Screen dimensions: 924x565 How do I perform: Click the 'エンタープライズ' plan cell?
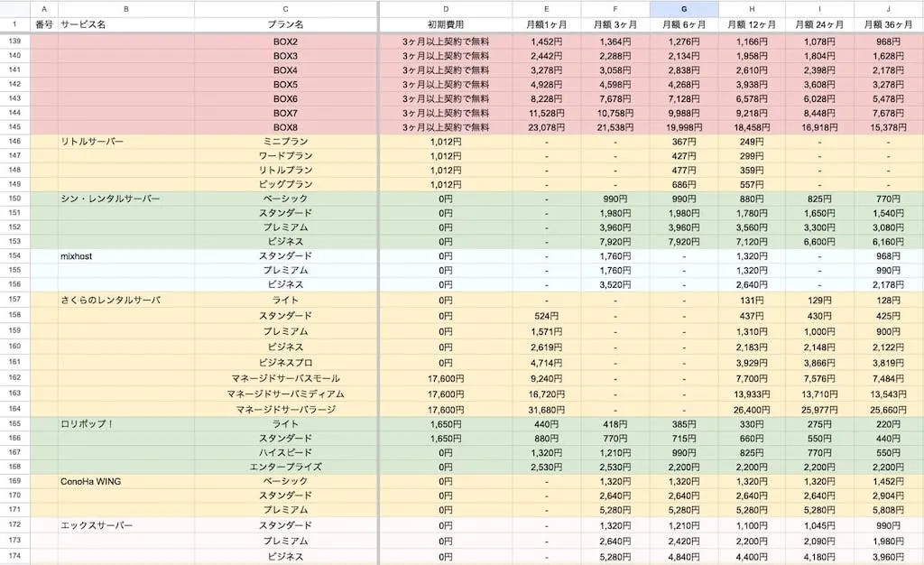pyautogui.click(x=285, y=467)
